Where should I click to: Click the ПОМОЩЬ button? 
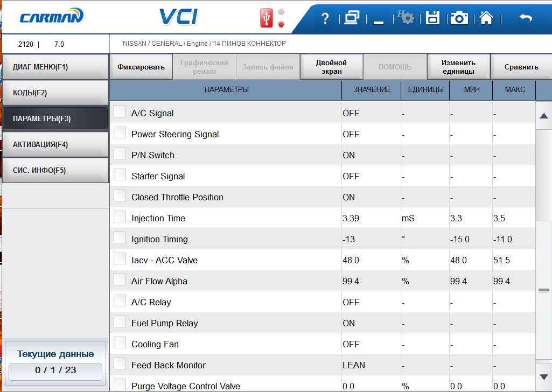[x=395, y=67]
